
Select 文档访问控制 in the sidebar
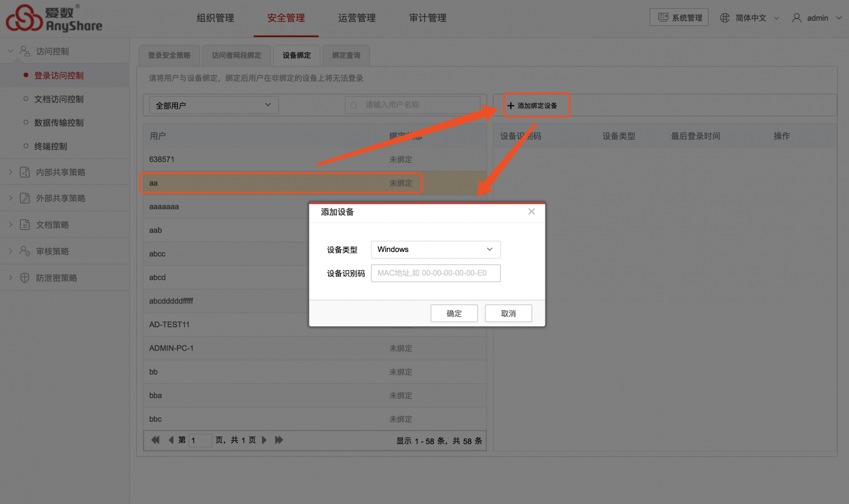pyautogui.click(x=59, y=99)
